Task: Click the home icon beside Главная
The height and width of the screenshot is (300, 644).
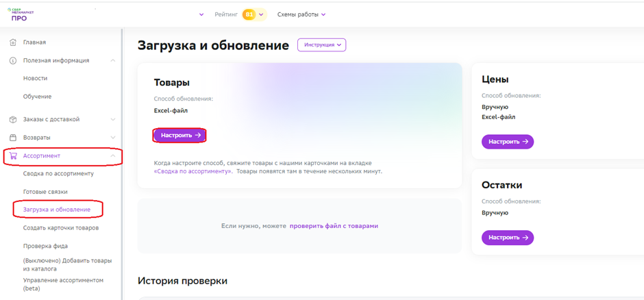Action: click(12, 42)
